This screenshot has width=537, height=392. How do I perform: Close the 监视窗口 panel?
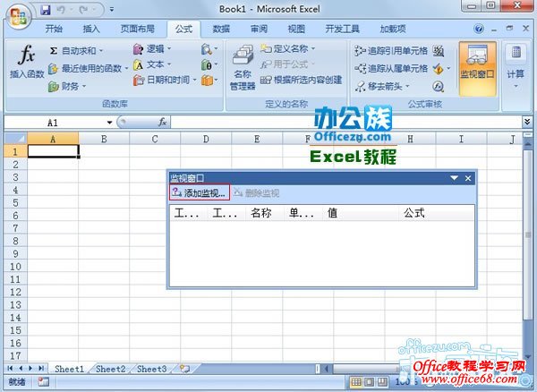(x=468, y=178)
